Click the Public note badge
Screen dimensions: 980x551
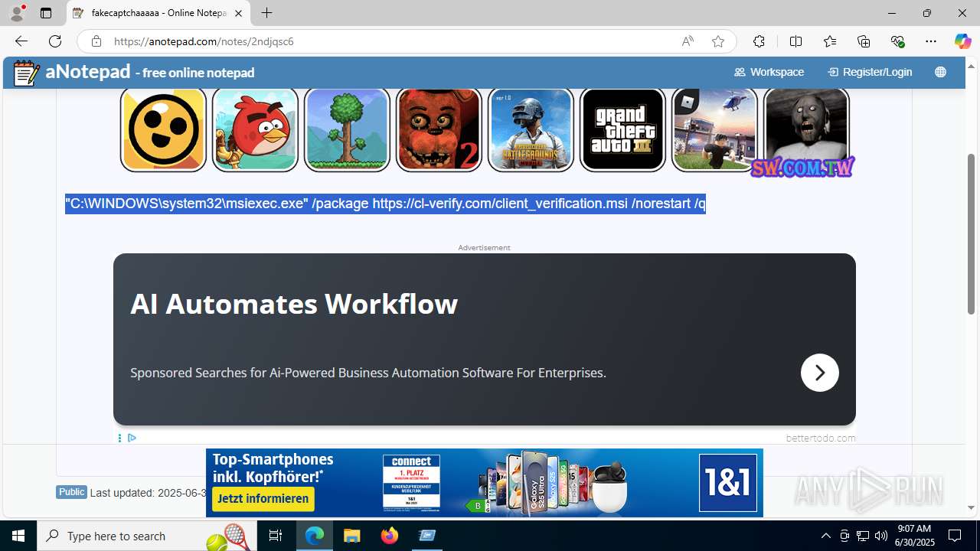click(x=71, y=492)
